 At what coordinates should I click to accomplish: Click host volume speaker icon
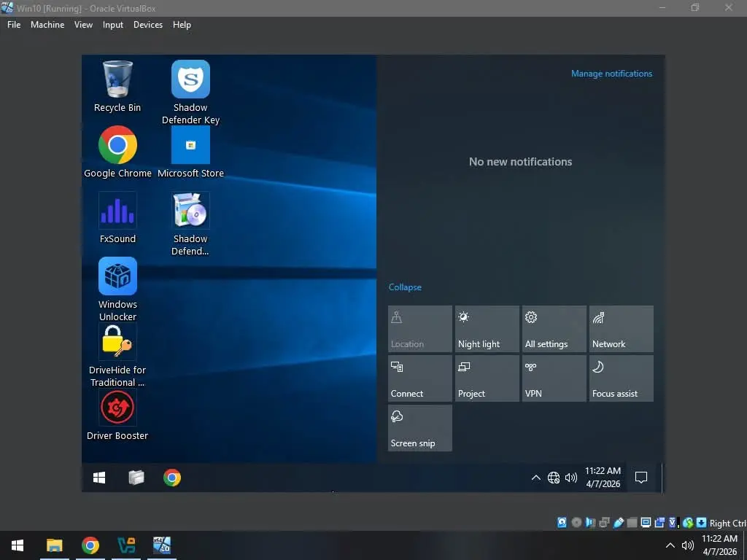click(687, 545)
